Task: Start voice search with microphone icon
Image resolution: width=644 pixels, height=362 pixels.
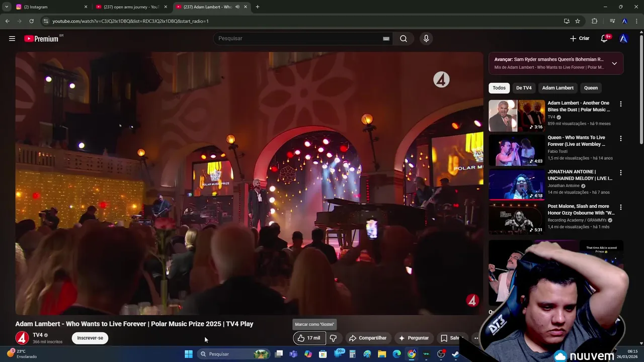Action: coord(426,39)
